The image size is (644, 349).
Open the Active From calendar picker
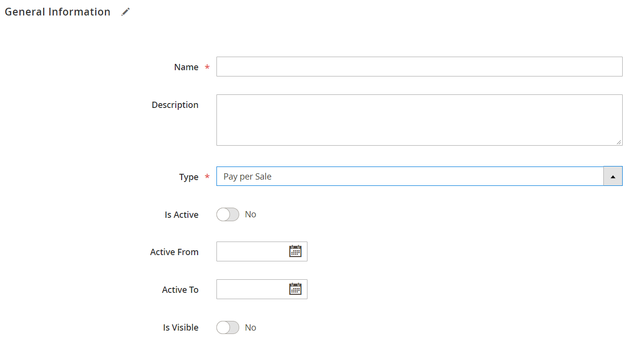click(x=295, y=251)
